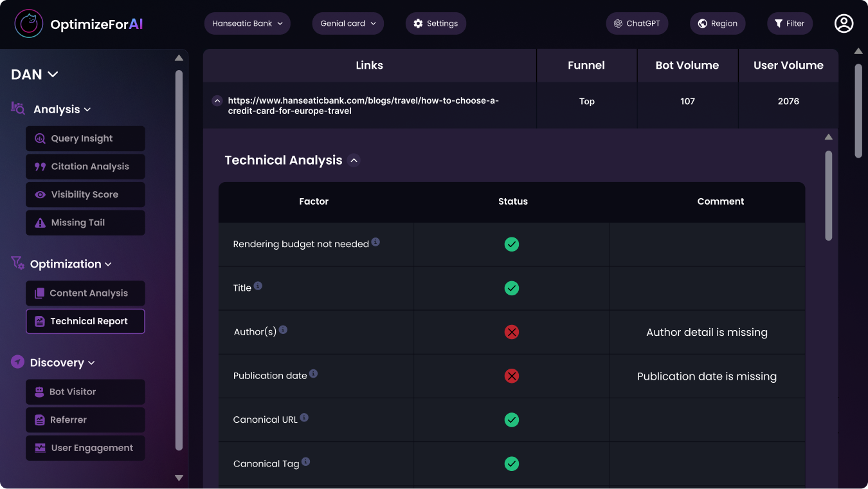Screen dimensions: 868x489
Task: Open the Filter button
Action: pos(790,24)
